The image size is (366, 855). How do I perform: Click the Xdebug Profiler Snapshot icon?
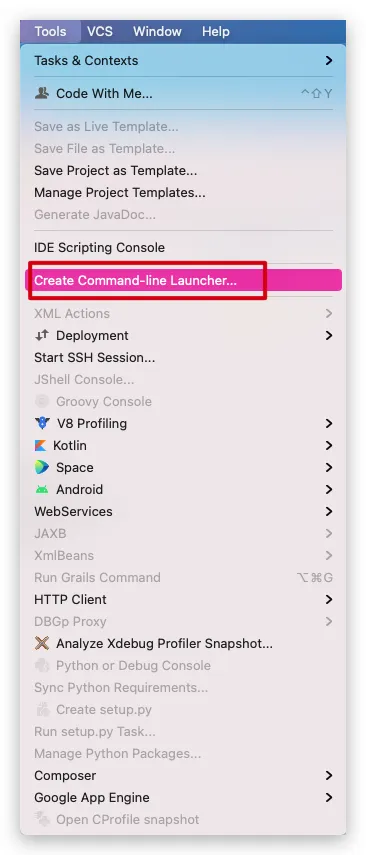(41, 643)
